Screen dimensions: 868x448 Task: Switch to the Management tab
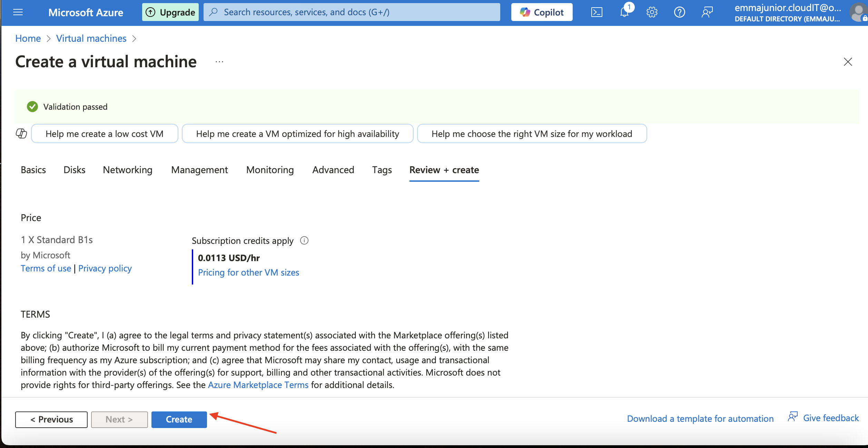199,170
